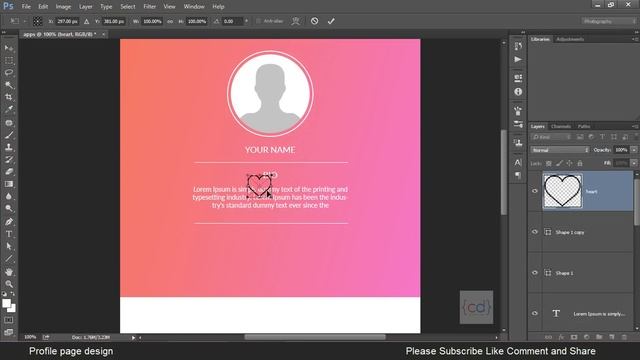
Task: Open the Opacity slider dropdown arrow
Action: pyautogui.click(x=634, y=150)
